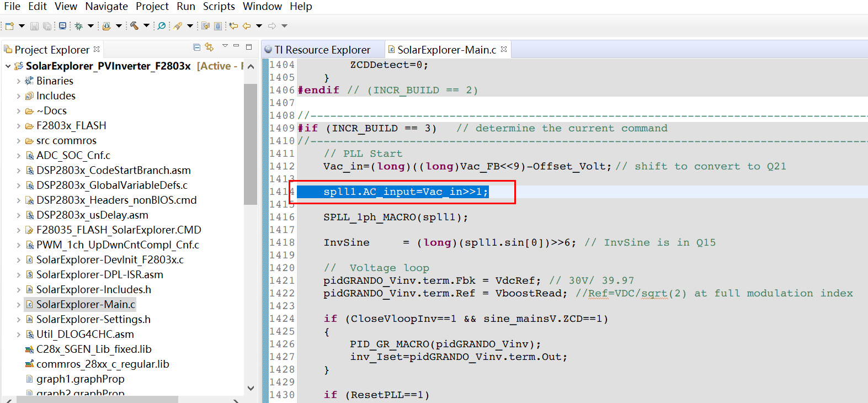Open the Debug dropdown arrow
Viewport: 868px width, 403px height.
click(90, 26)
